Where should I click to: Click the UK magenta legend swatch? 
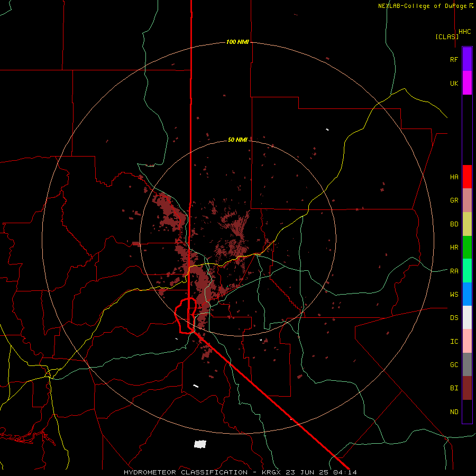click(467, 83)
